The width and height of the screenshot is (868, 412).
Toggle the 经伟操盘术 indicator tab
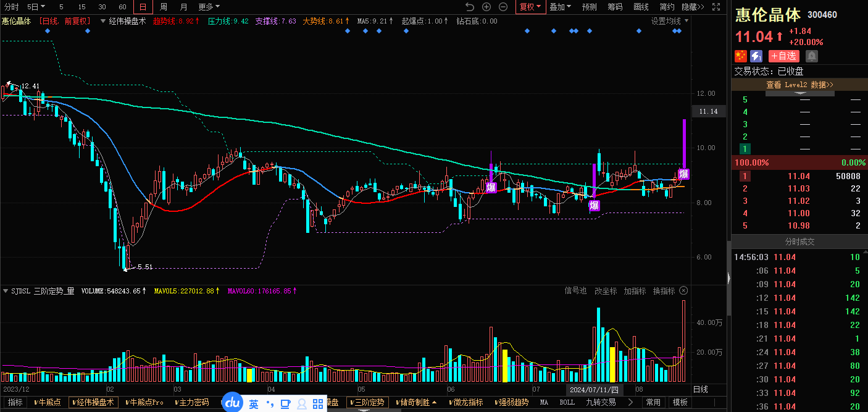coord(93,402)
